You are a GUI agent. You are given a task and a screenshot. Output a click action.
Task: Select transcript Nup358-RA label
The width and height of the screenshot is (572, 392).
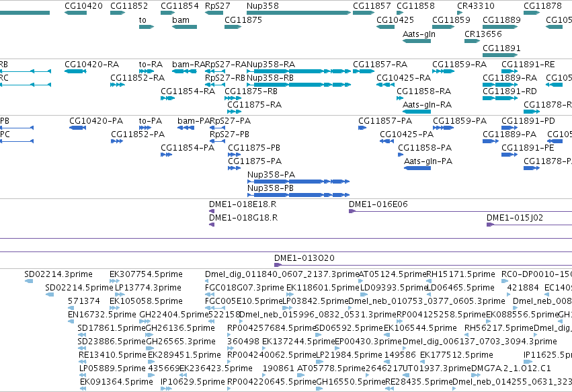pyautogui.click(x=271, y=65)
